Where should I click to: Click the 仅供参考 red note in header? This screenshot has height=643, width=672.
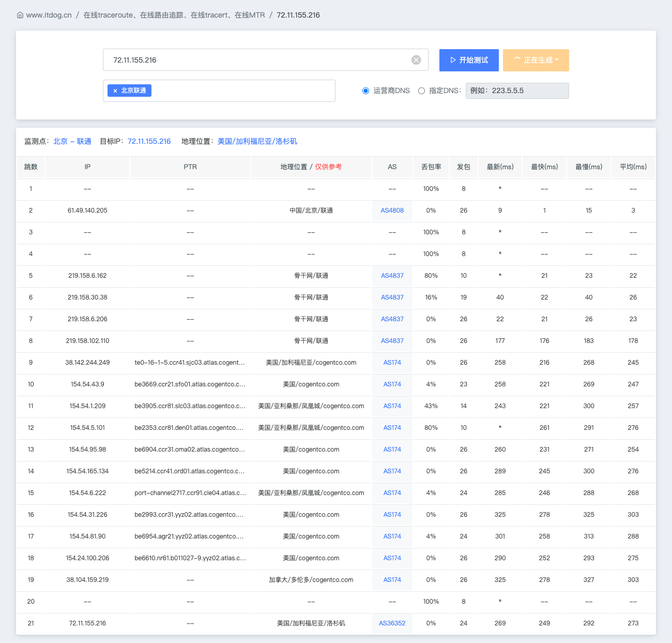pyautogui.click(x=328, y=167)
